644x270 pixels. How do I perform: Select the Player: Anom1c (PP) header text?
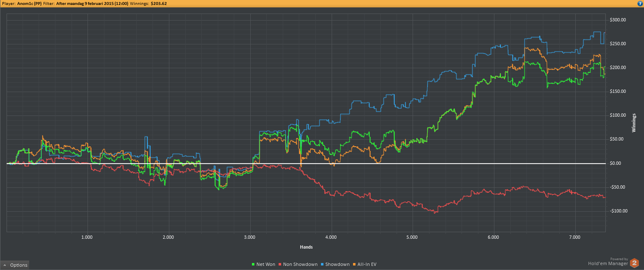pos(21,3)
